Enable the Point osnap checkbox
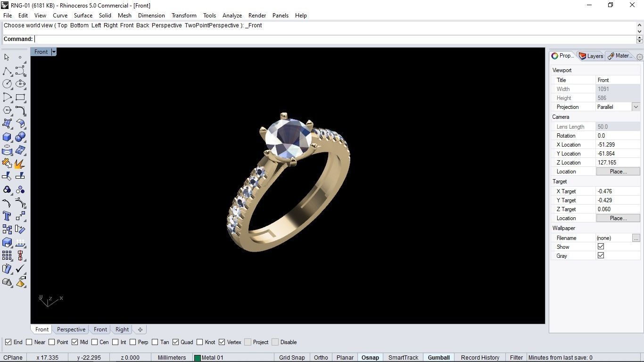This screenshot has width=644, height=362. [52, 342]
